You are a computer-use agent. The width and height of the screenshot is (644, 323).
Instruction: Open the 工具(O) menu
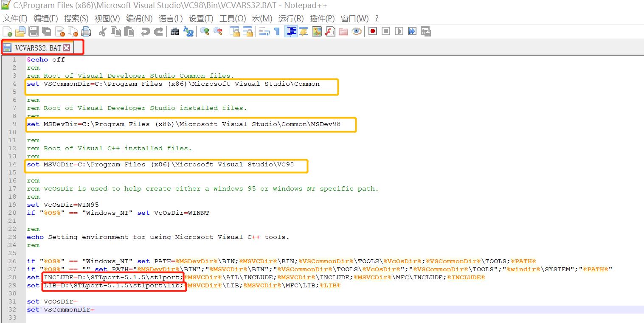click(233, 19)
